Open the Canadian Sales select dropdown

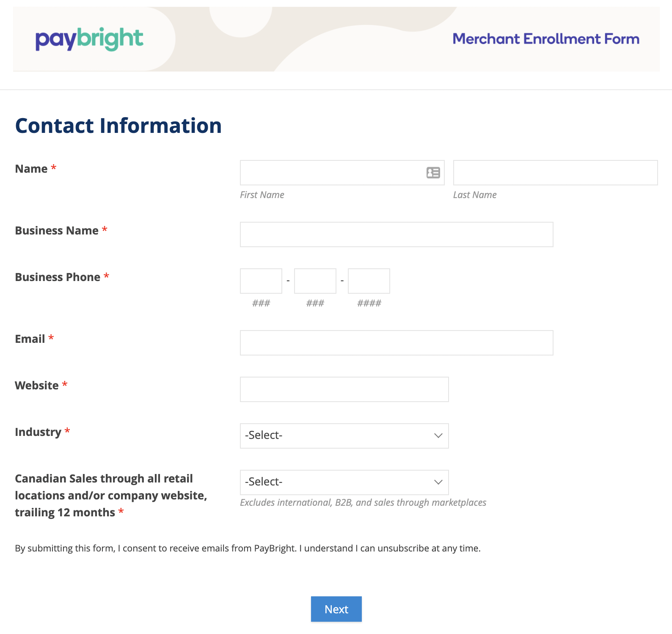tap(344, 482)
